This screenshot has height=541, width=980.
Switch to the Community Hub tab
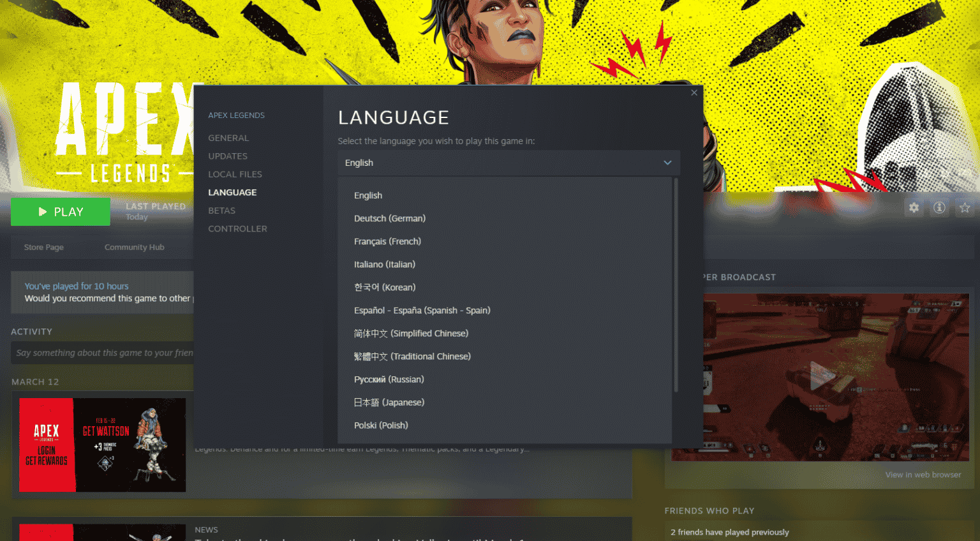[134, 247]
